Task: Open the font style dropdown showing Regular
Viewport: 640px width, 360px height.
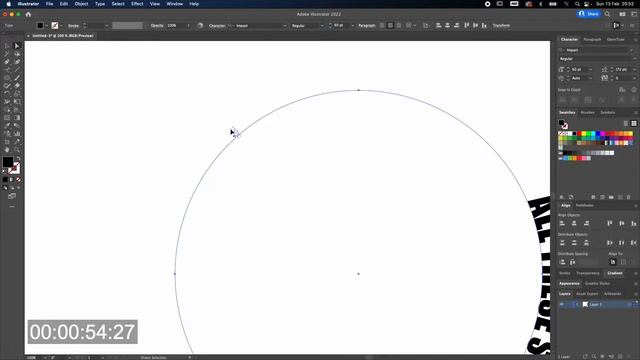Action: (x=322, y=25)
